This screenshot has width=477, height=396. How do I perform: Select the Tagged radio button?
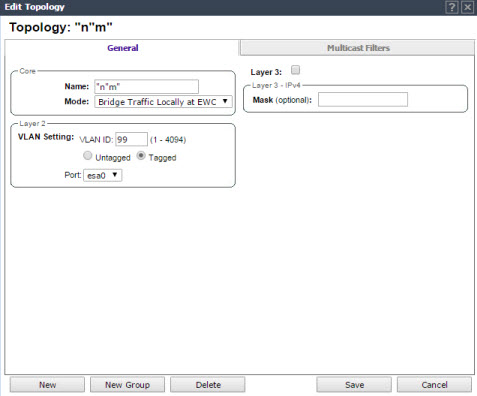point(141,156)
